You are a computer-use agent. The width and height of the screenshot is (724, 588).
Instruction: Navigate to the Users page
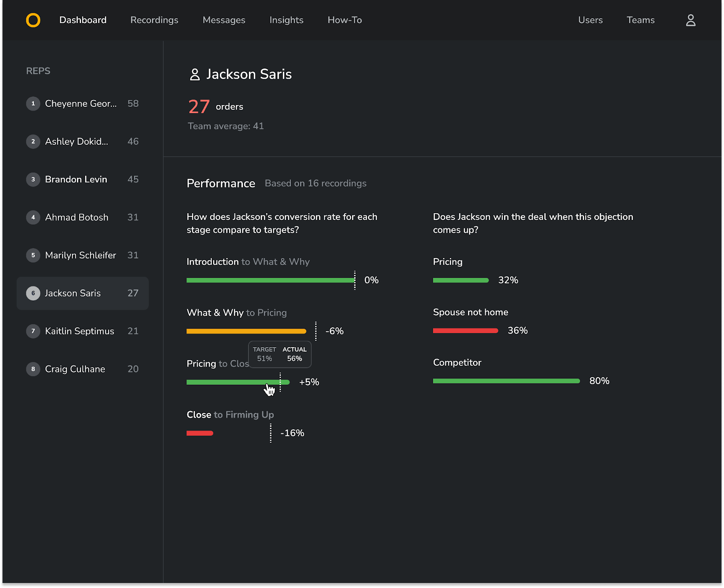coord(591,20)
